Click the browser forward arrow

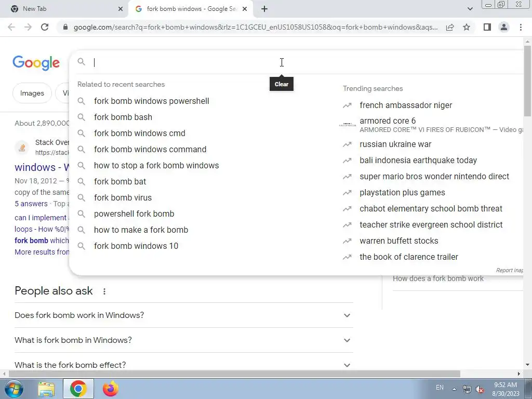28,27
